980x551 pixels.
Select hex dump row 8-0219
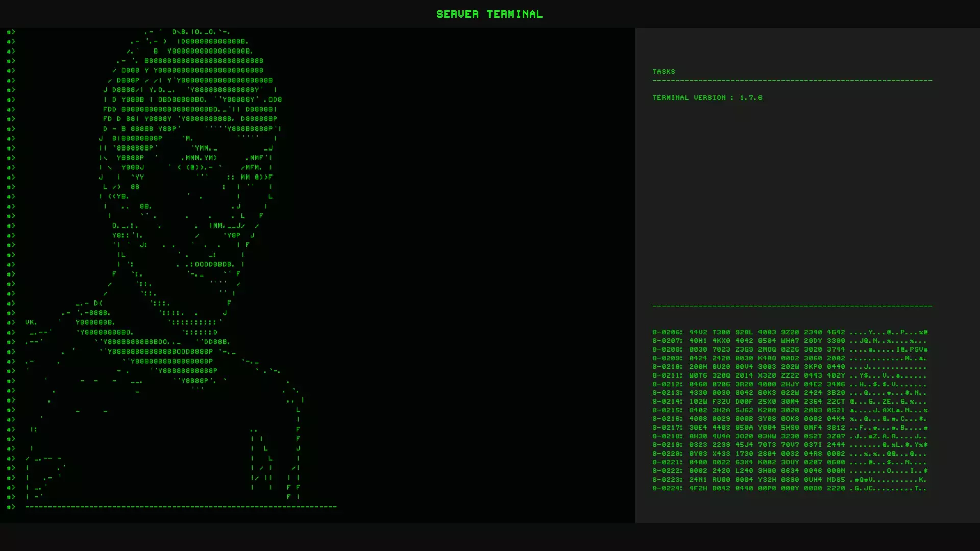click(x=789, y=445)
